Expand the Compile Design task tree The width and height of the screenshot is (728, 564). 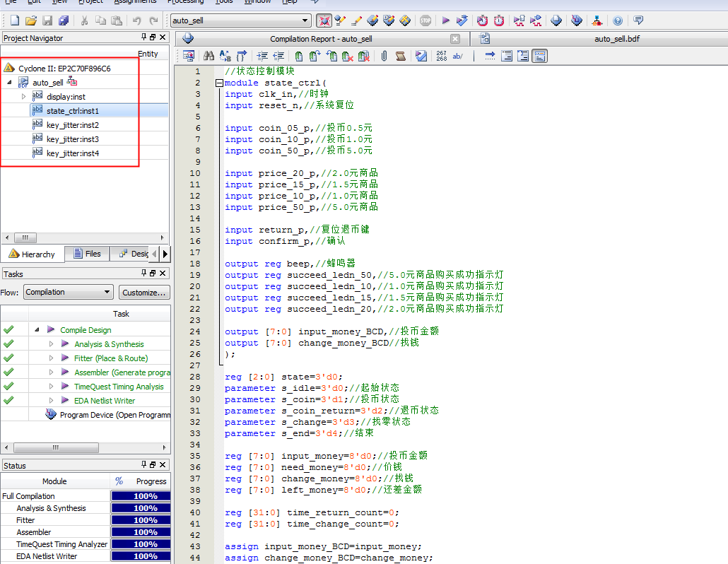coord(36,329)
